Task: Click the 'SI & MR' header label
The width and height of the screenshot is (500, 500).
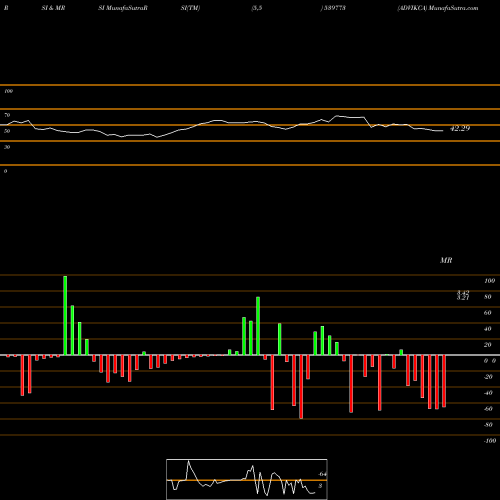Action: 53,8
